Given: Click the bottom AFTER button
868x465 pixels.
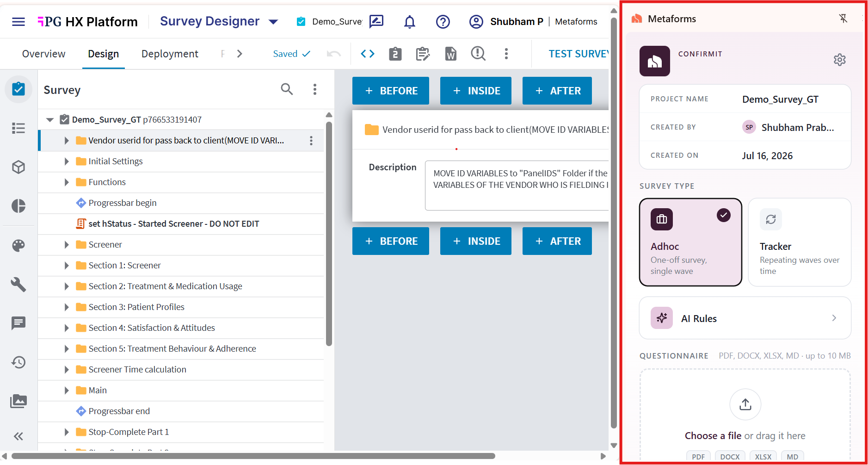Looking at the screenshot, I should 557,241.
